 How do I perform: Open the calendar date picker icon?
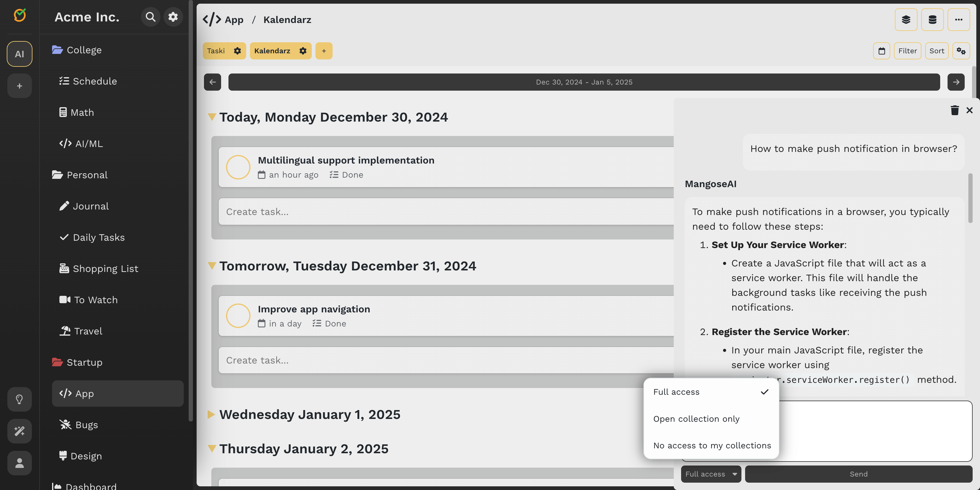tap(881, 51)
